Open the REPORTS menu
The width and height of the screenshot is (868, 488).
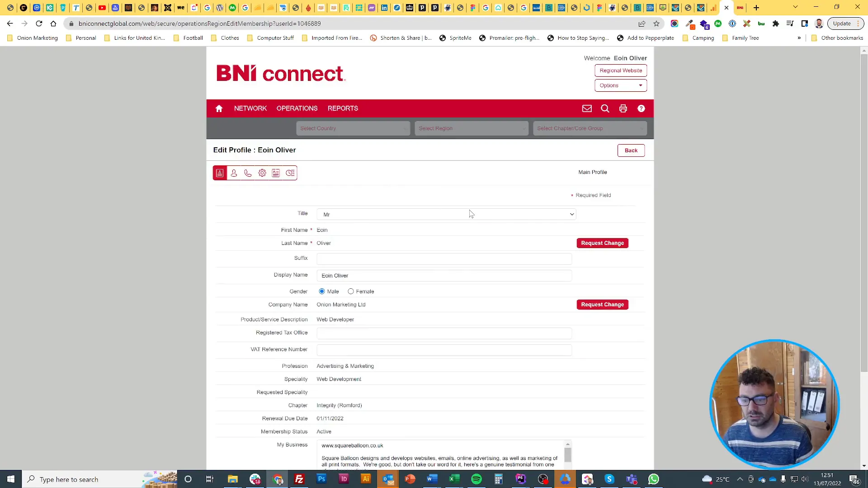(x=343, y=108)
